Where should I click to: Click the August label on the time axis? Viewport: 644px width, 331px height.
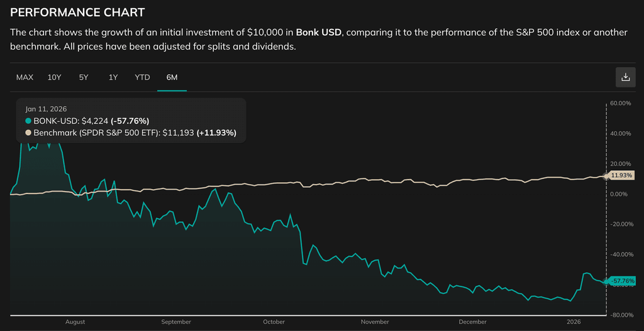point(75,322)
